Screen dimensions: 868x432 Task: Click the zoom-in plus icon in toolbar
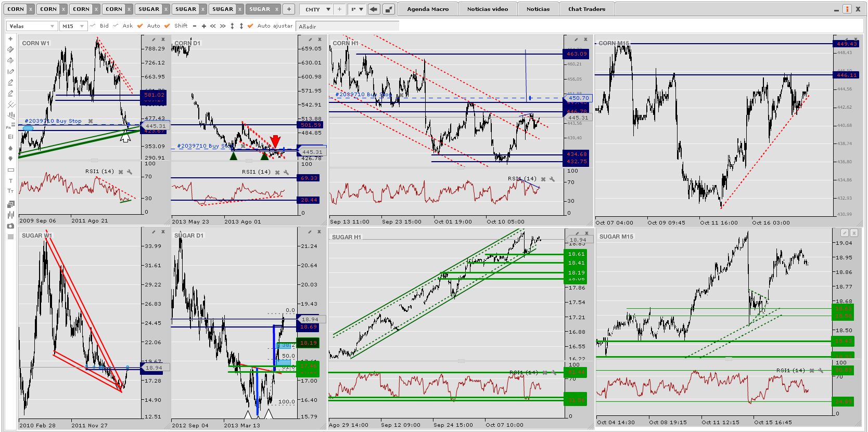point(203,26)
